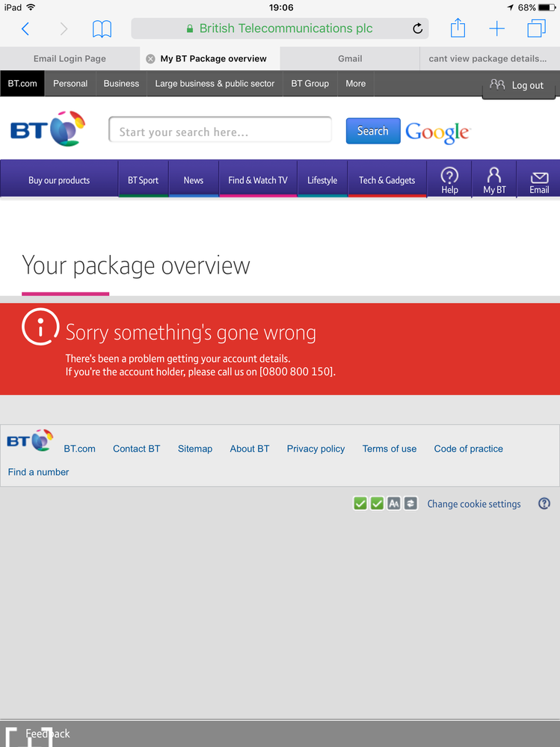This screenshot has width=560, height=747.
Task: Select Personal in top navigation
Action: 70,83
